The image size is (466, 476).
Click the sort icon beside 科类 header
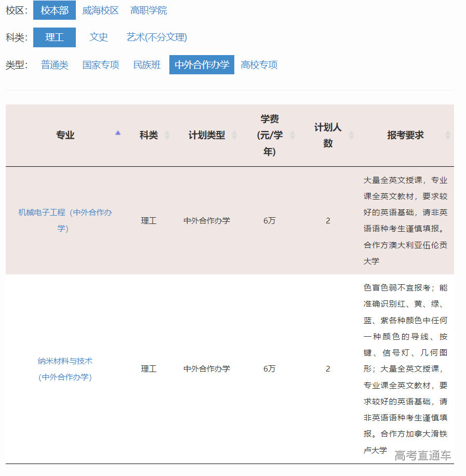click(167, 134)
